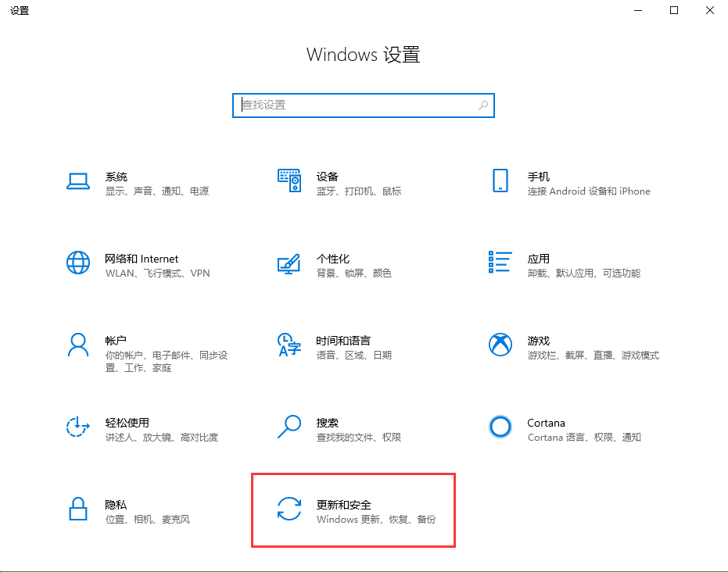Click text 连接 Android 设备和 iPhone
This screenshot has height=572, width=728.
[589, 191]
